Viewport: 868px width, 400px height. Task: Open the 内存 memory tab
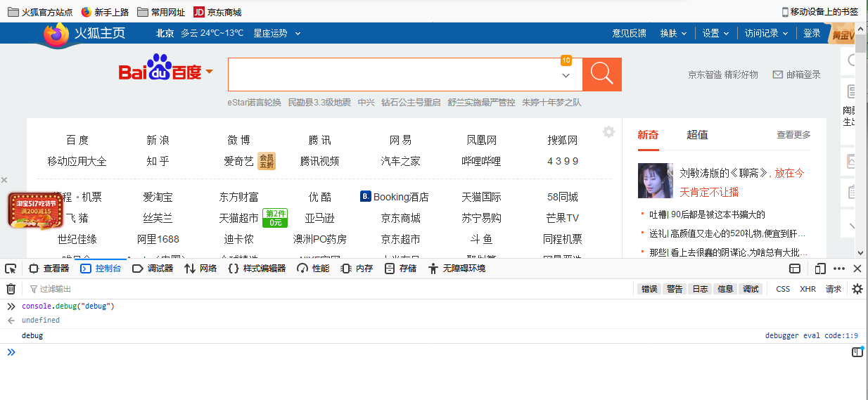point(357,269)
